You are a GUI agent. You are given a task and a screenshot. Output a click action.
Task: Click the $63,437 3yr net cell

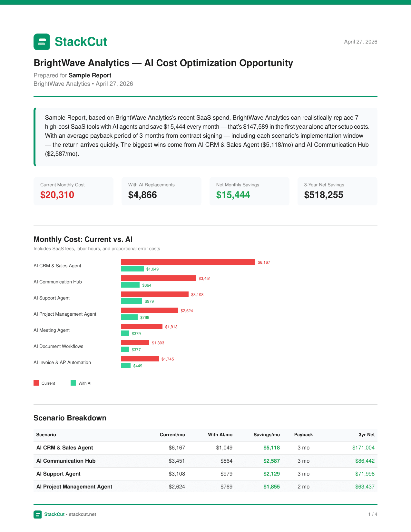point(365,487)
